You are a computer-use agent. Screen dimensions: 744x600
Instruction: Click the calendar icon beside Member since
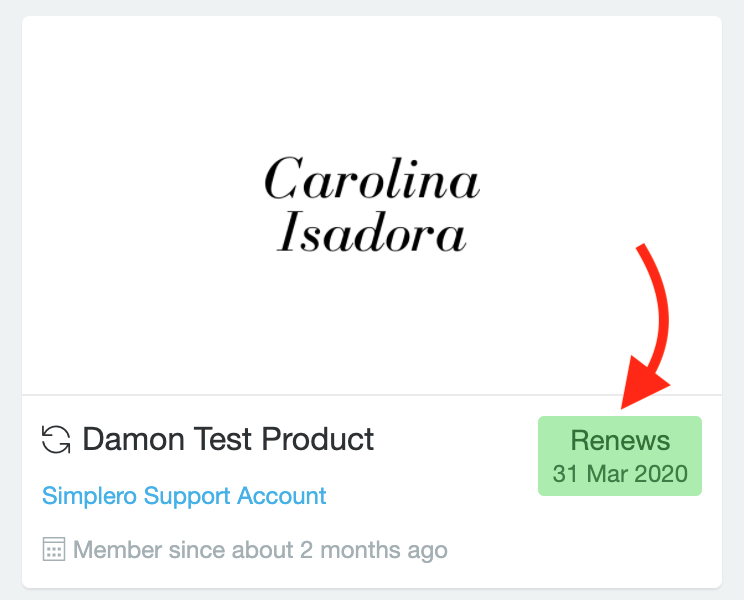pyautogui.click(x=54, y=549)
